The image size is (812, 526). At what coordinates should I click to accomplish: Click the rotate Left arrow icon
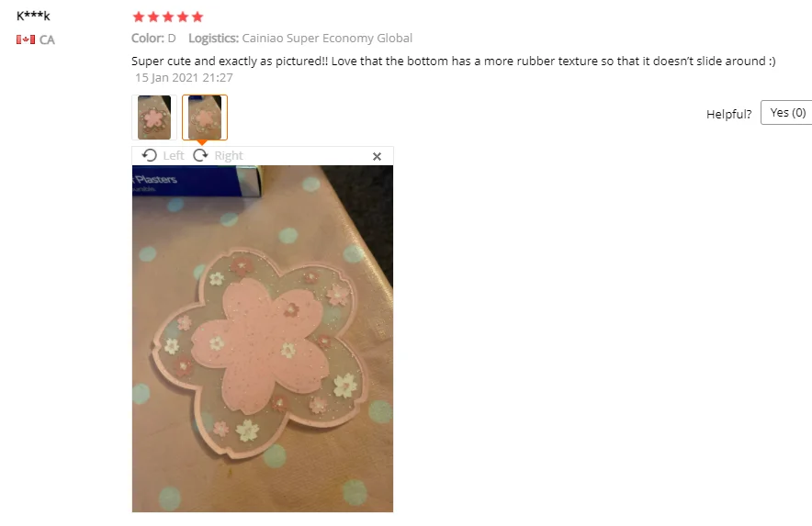point(150,155)
